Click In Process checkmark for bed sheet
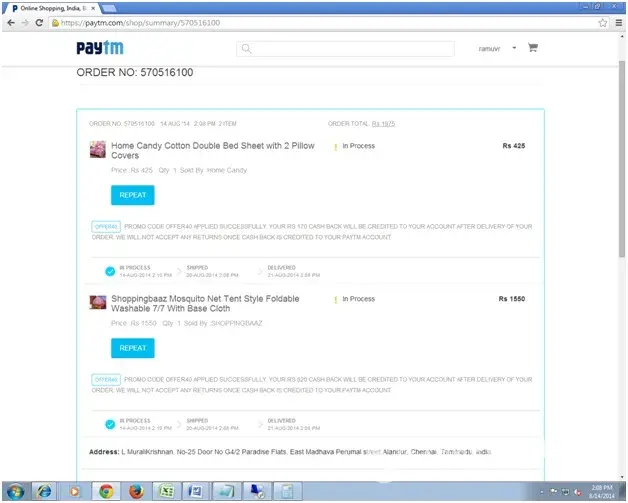Image resolution: width=628 pixels, height=503 pixels. click(x=110, y=272)
